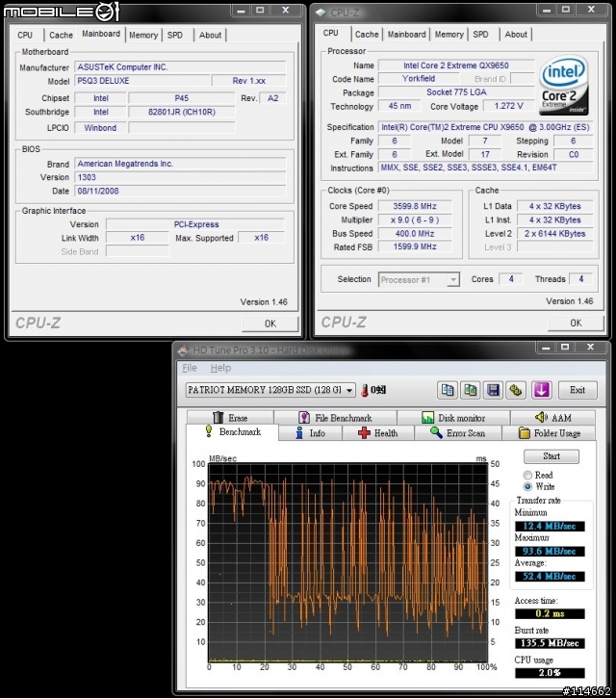Switch to the File Benchmark tab
616x699 pixels.
[335, 418]
